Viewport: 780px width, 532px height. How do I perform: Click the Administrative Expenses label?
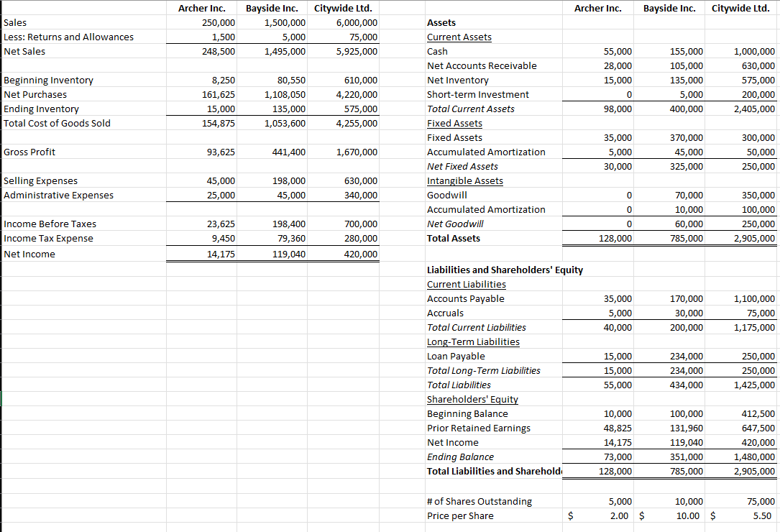click(x=58, y=195)
